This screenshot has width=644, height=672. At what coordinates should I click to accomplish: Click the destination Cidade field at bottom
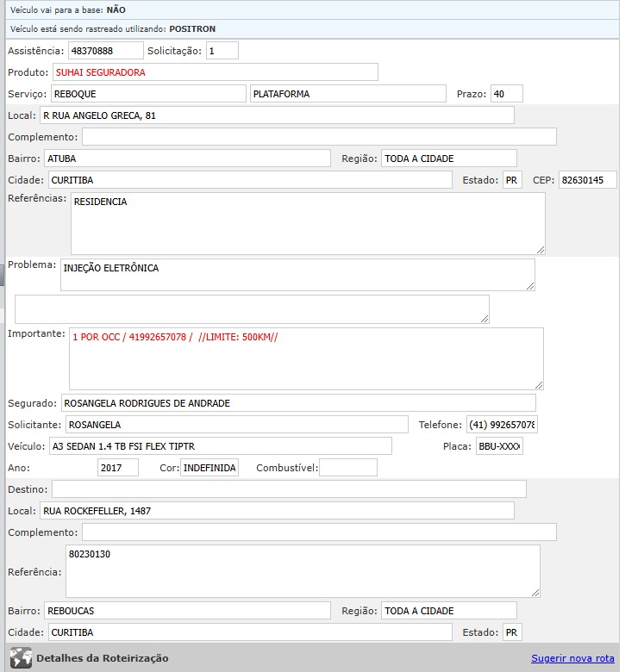click(250, 632)
